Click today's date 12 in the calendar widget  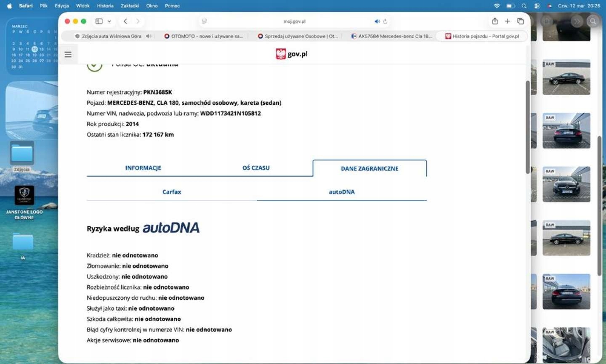coord(35,49)
